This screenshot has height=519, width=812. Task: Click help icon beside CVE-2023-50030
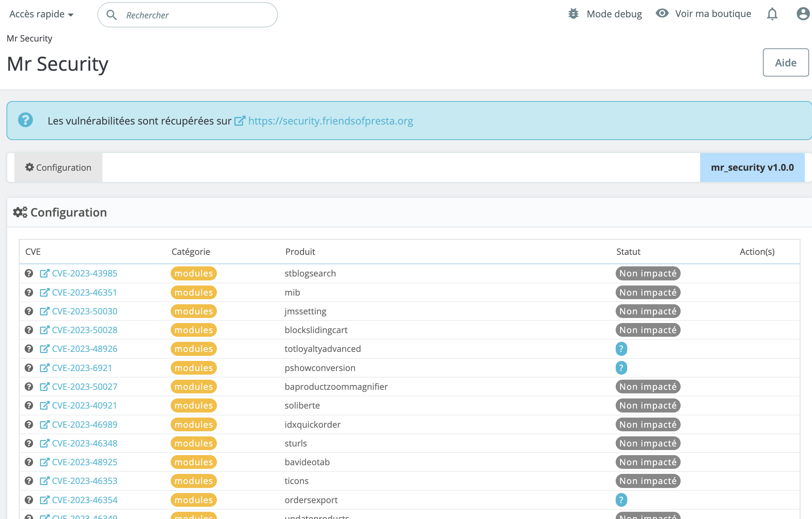[x=29, y=311]
